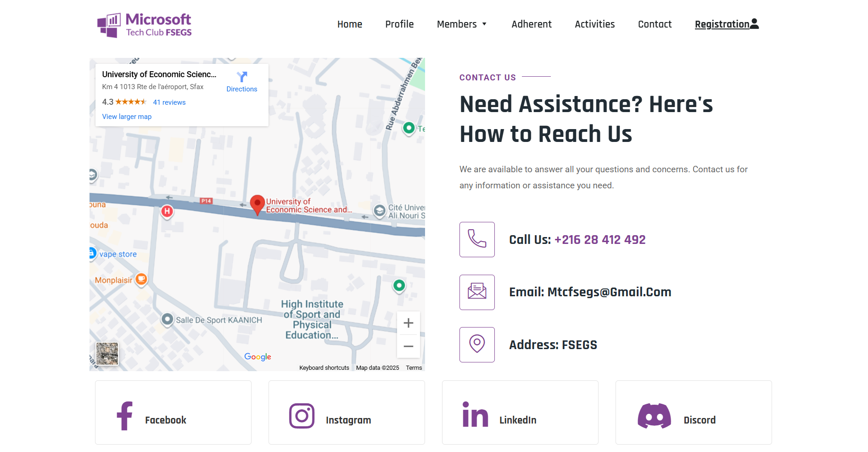Viewport: 868px width, 452px height.
Task: Click the Instagram camera icon
Action: point(302,416)
